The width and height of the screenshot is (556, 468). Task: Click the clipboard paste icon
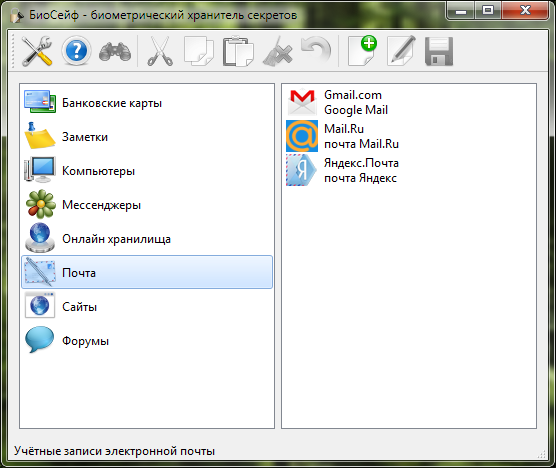pos(238,51)
